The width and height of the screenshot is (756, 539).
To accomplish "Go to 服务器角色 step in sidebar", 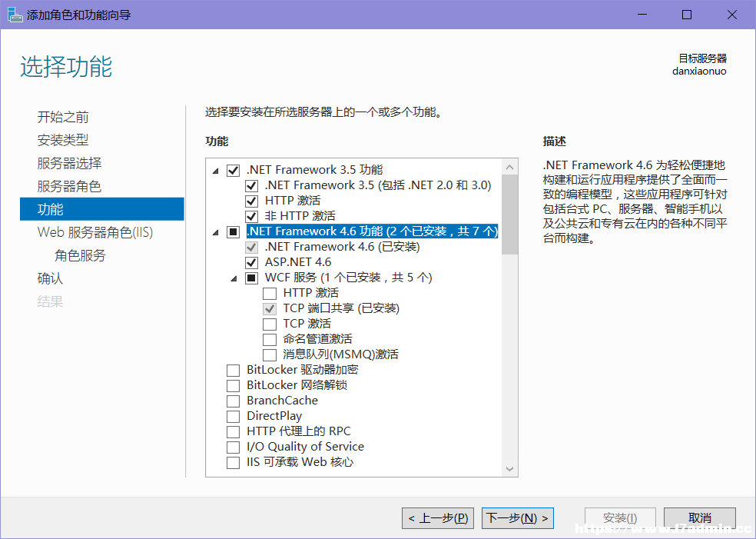I will point(69,186).
